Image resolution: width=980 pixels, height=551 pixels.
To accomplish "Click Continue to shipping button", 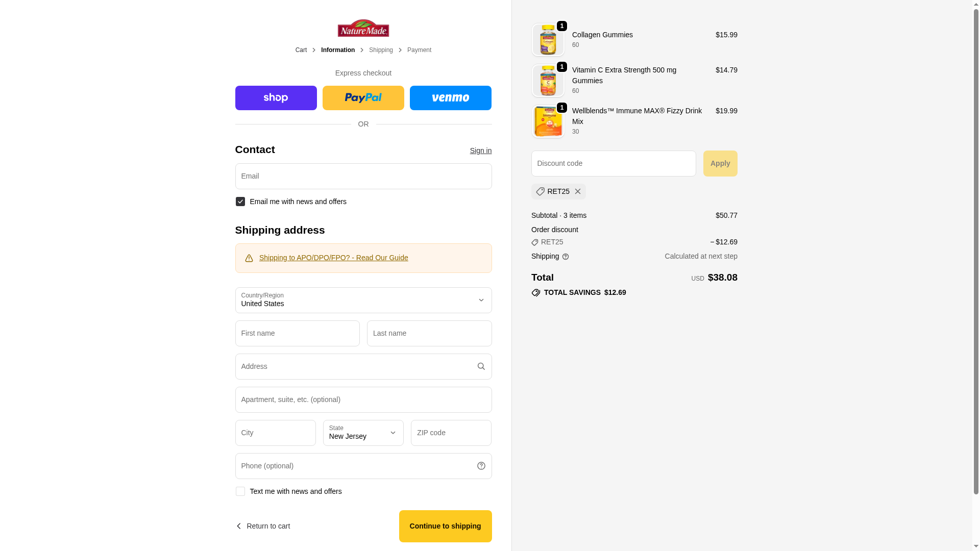I will (445, 526).
